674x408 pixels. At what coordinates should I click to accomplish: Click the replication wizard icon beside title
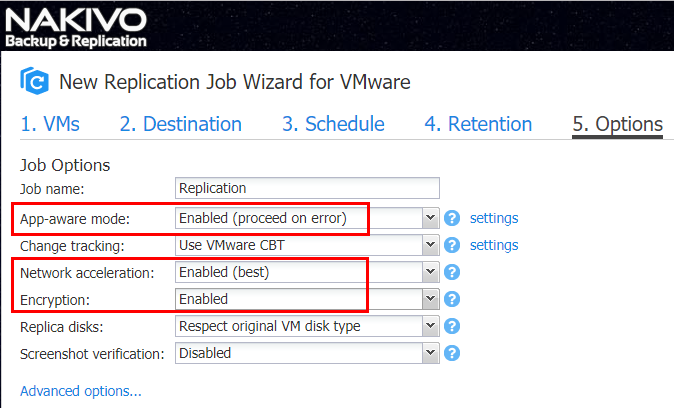point(35,81)
